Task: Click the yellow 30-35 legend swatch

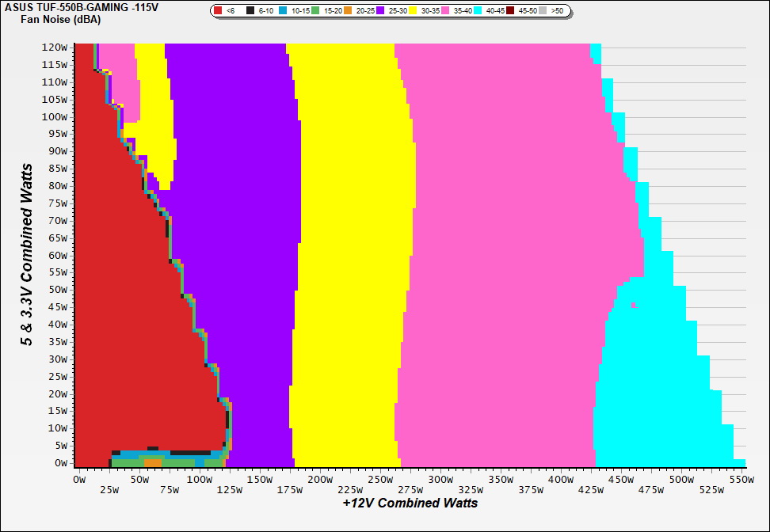Action: click(413, 11)
